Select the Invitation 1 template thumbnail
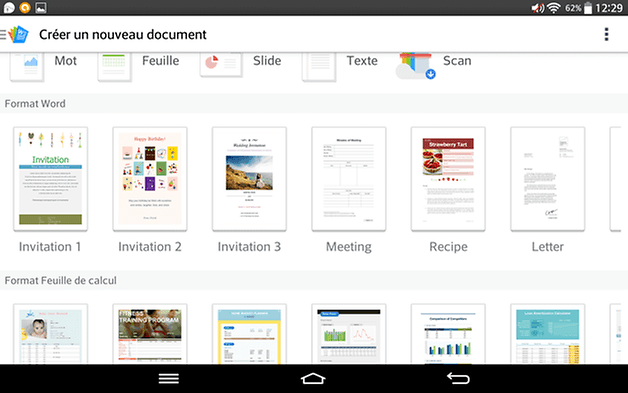This screenshot has width=628, height=393. pyautogui.click(x=50, y=179)
